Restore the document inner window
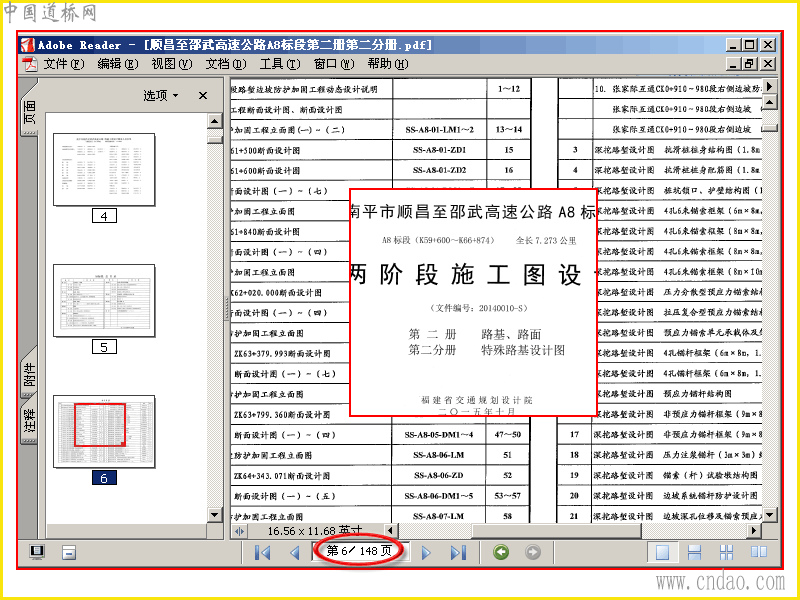 tap(749, 64)
